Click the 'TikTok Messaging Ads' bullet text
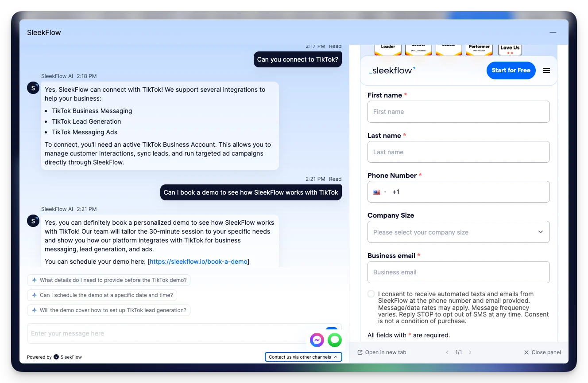 [x=85, y=132]
